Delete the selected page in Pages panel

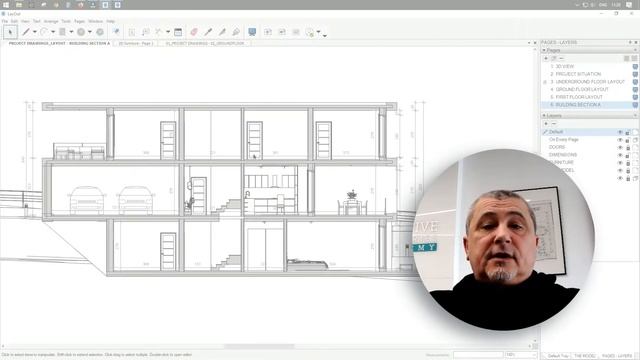pos(561,58)
